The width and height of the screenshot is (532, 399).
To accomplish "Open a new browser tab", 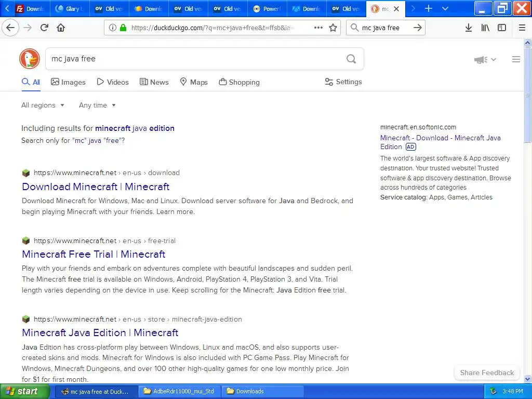I will point(429,8).
